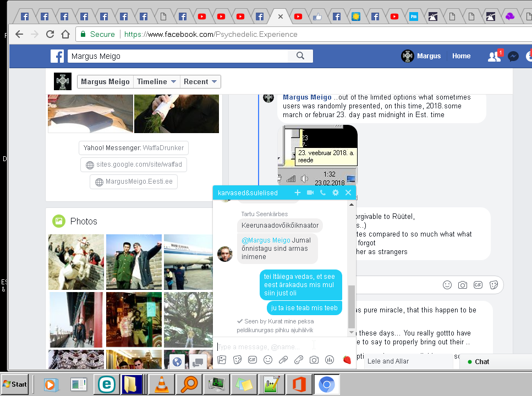532x396 pixels.
Task: Close the karvased&sulelised chat window
Action: [348, 193]
